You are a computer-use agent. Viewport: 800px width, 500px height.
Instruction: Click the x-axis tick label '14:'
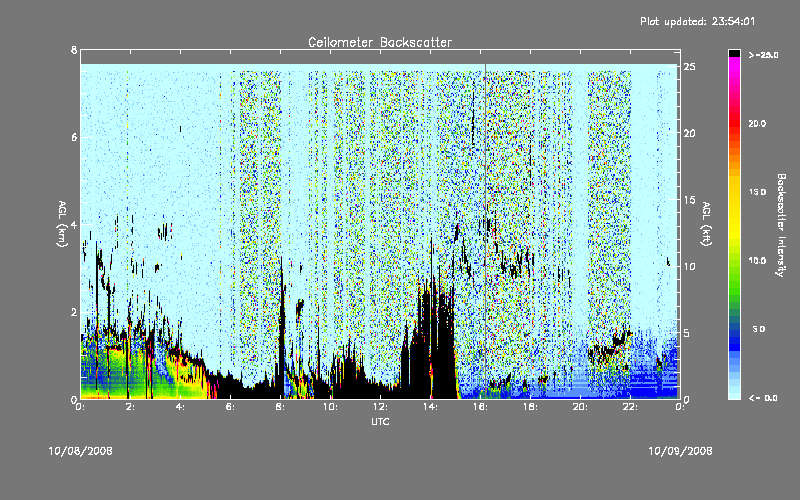[x=430, y=407]
